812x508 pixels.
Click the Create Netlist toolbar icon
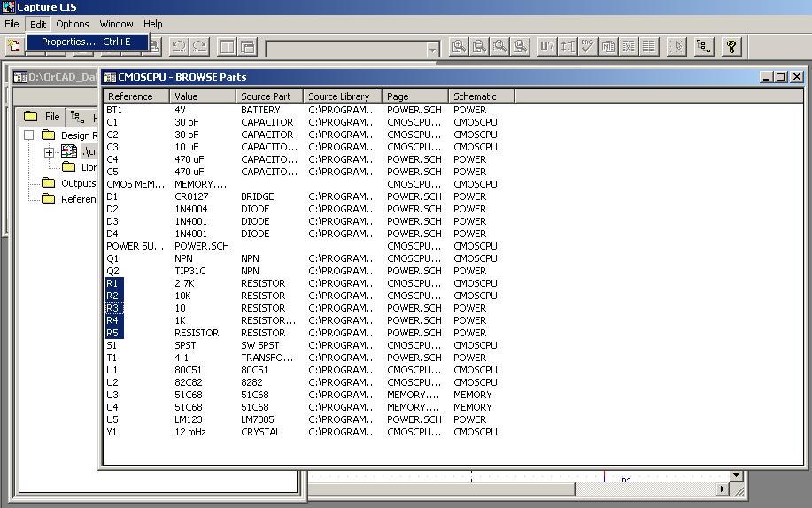(x=608, y=47)
